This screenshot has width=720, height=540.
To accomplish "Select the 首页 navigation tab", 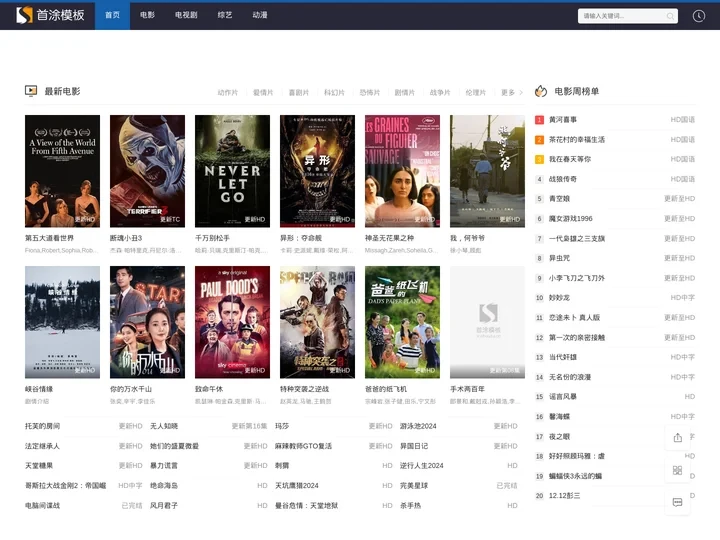I will [112, 15].
